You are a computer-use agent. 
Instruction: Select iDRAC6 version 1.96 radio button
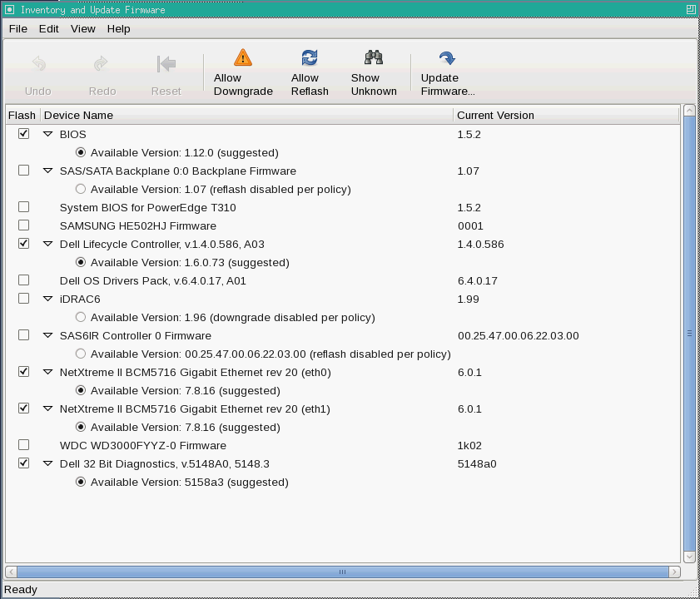click(81, 317)
